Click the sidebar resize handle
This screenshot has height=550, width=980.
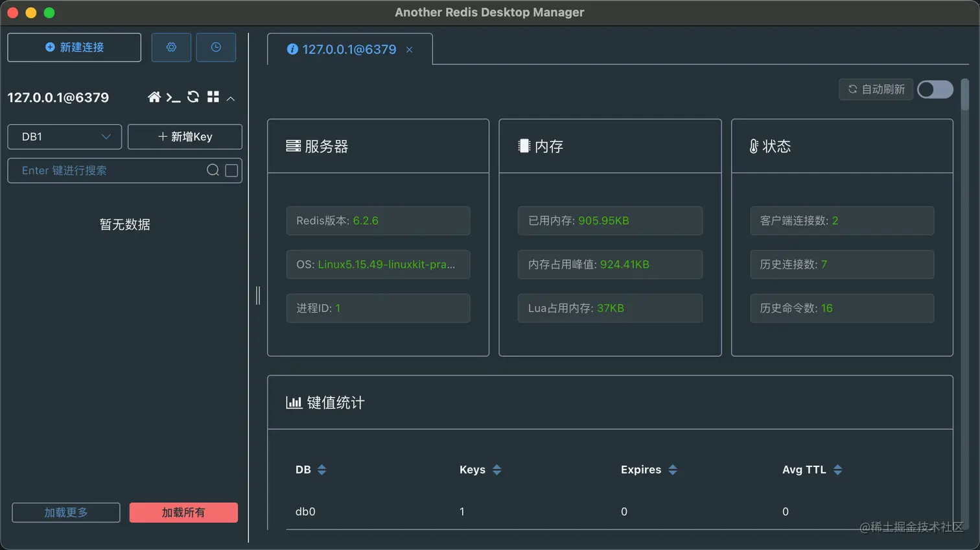(258, 296)
